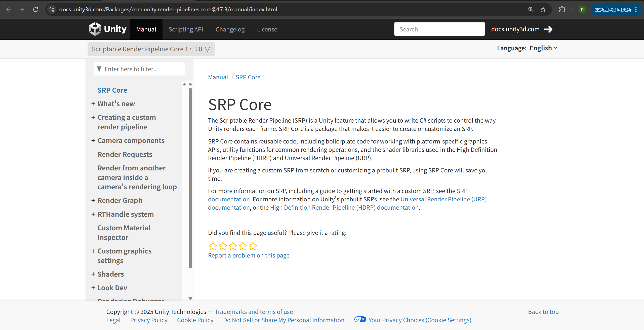
Task: Click the arrow next to docs.unity3d.com
Action: (x=548, y=29)
